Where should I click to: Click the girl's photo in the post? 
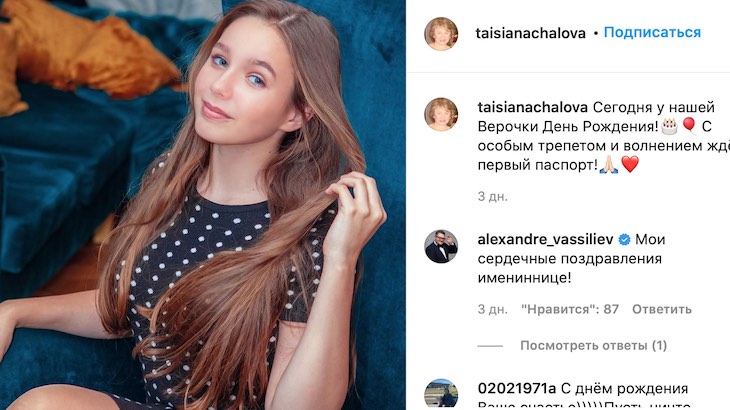pos(203,205)
